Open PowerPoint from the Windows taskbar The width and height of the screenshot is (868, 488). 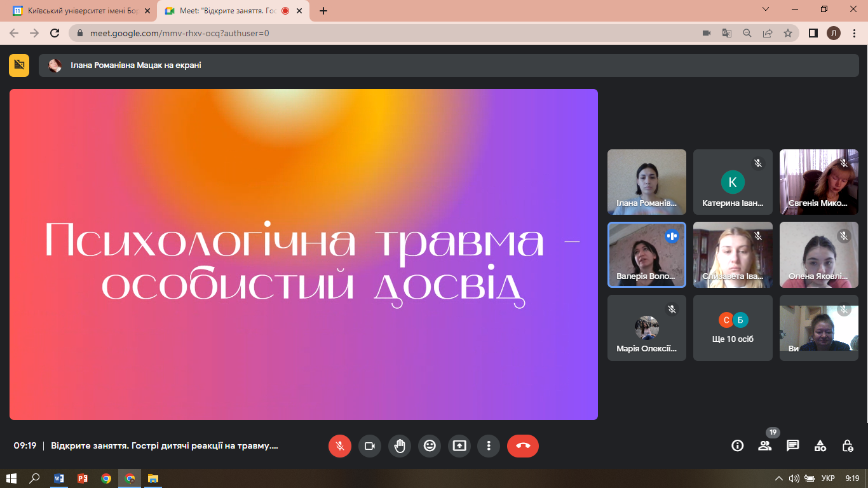(83, 478)
